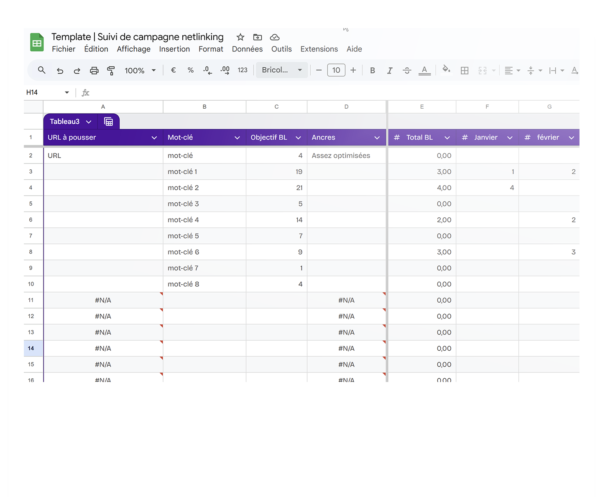600x497 pixels.
Task: Toggle strikethrough formatting
Action: [406, 71]
